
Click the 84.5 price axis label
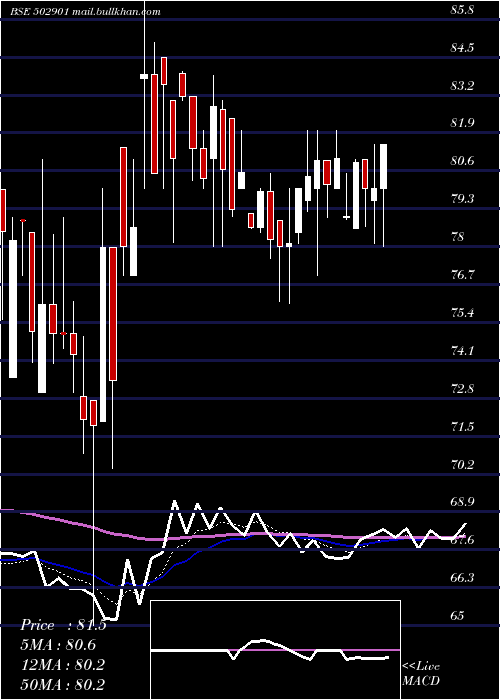(x=462, y=48)
